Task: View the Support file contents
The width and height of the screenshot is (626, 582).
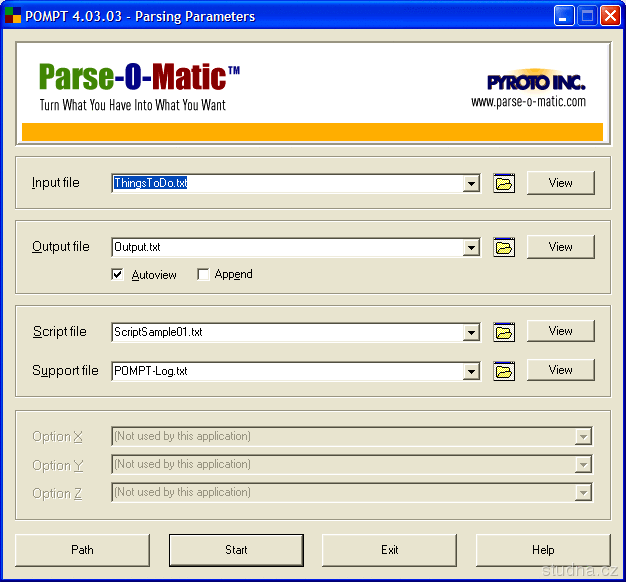Action: pos(561,370)
